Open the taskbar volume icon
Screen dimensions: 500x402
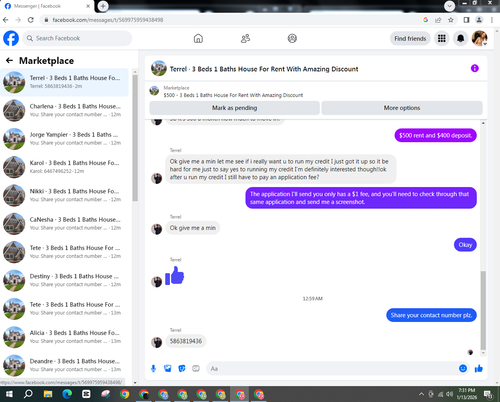tap(449, 394)
